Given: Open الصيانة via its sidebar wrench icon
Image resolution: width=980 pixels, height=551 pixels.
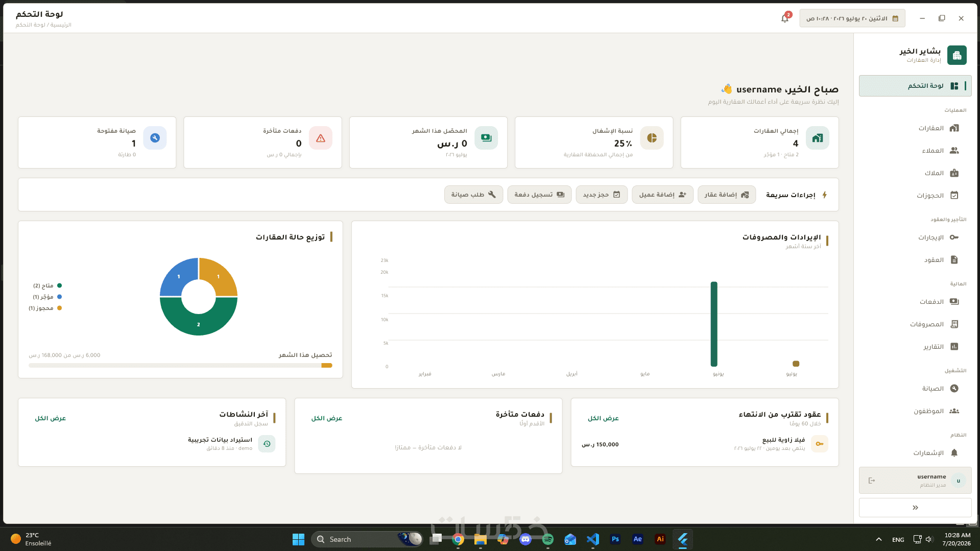Looking at the screenshot, I should coord(954,389).
